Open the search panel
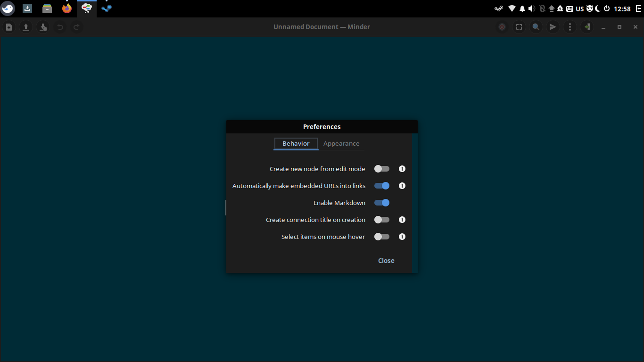This screenshot has width=644, height=362. tap(536, 27)
